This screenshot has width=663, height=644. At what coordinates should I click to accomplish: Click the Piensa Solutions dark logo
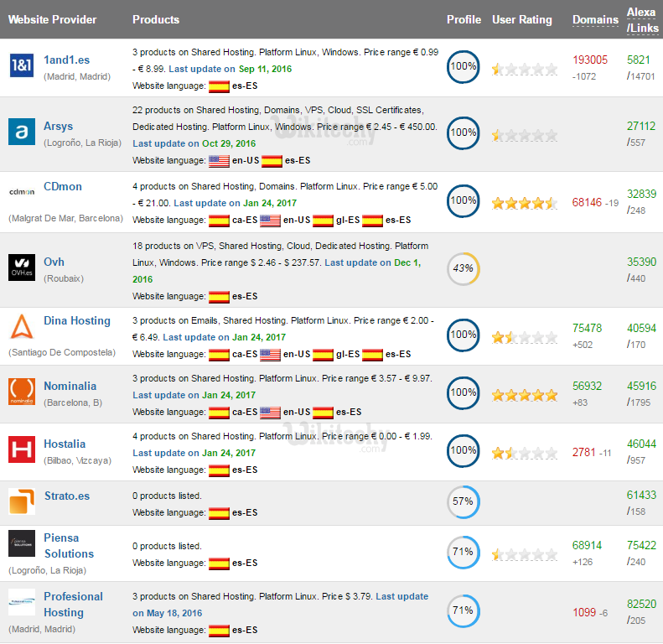(x=22, y=543)
